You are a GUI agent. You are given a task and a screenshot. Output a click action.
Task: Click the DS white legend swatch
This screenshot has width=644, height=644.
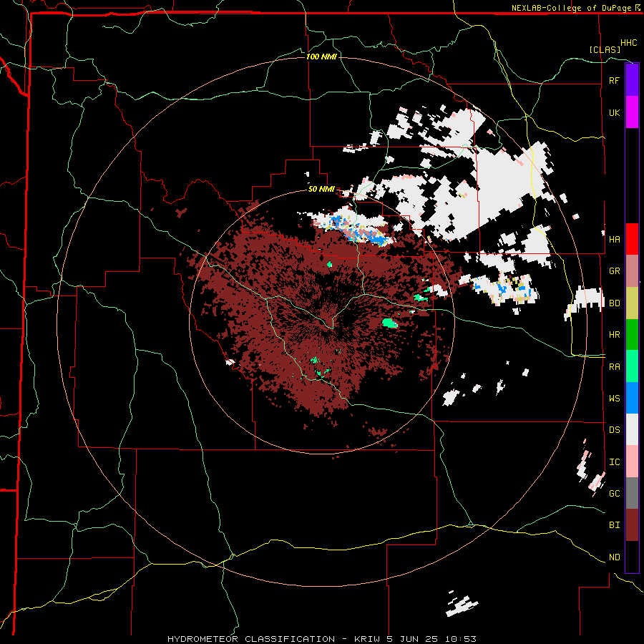coord(632,429)
